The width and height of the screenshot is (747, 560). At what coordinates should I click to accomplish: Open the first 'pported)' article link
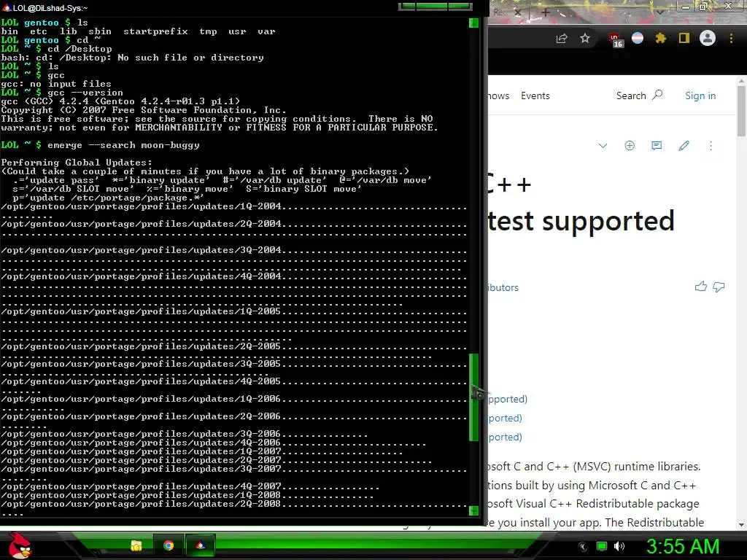coord(508,399)
